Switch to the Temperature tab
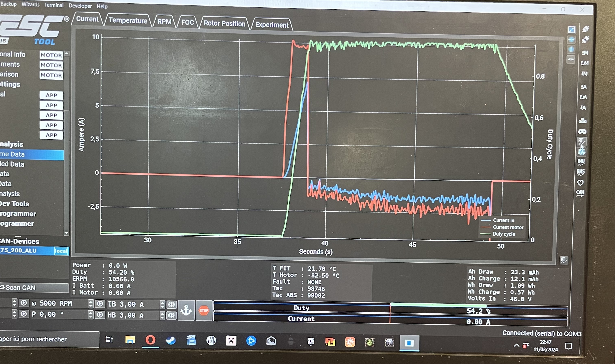Screen dimensions: 615x364 tap(128, 20)
